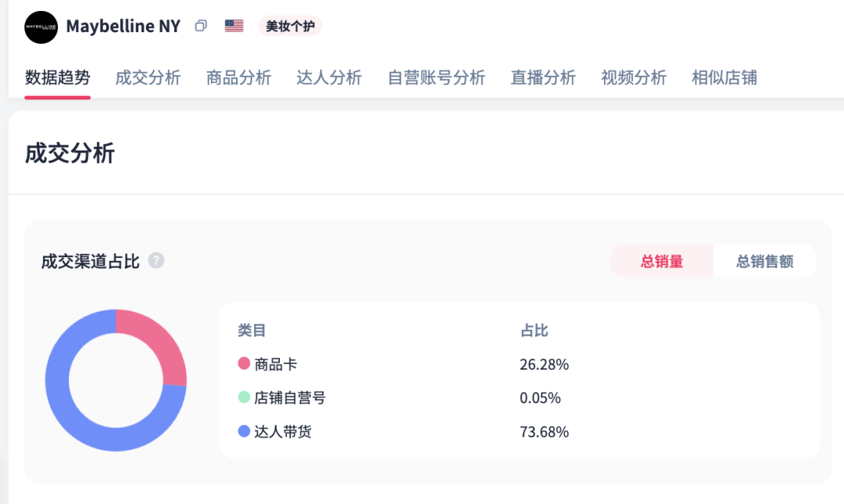
Task: Click the US flag icon
Action: click(233, 24)
